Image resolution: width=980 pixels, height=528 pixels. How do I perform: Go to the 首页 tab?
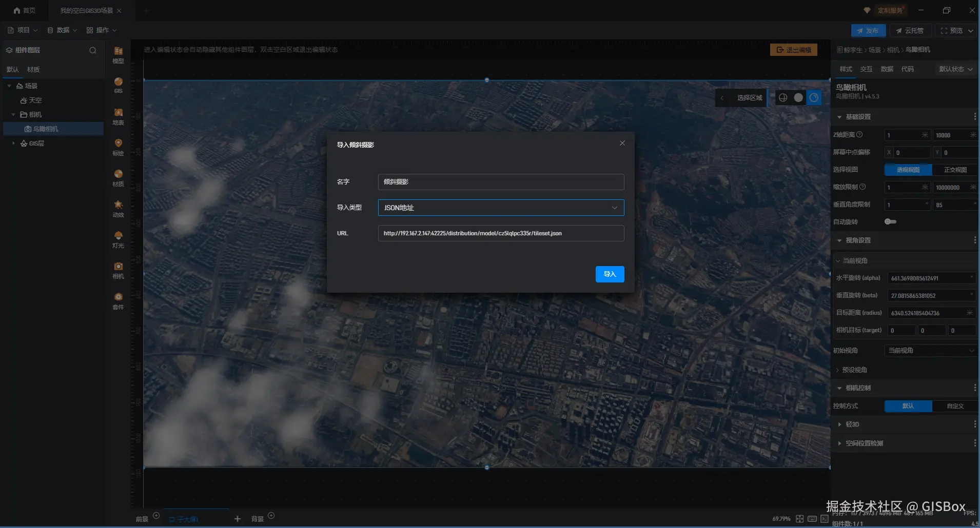coord(24,11)
